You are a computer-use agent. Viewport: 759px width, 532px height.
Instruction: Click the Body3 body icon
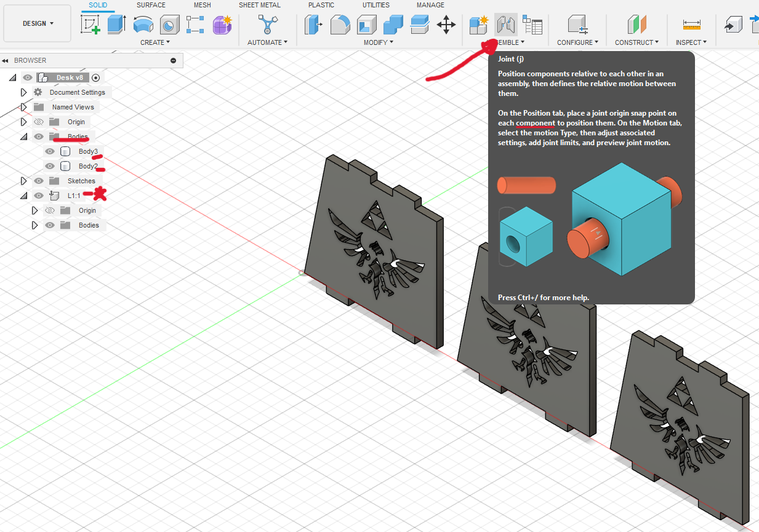pyautogui.click(x=65, y=151)
